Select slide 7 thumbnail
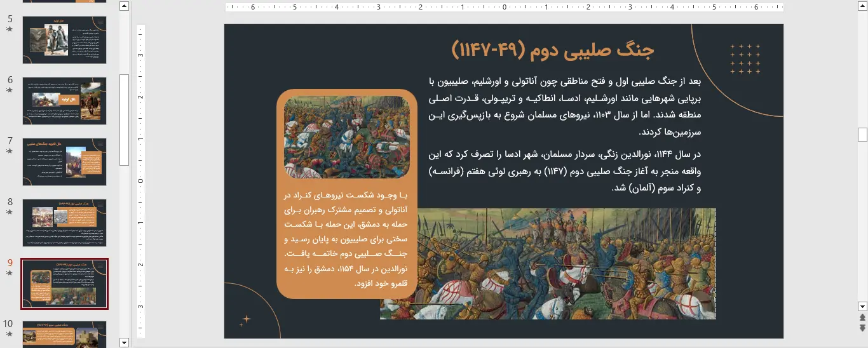This screenshot has height=348, width=868. click(x=65, y=162)
